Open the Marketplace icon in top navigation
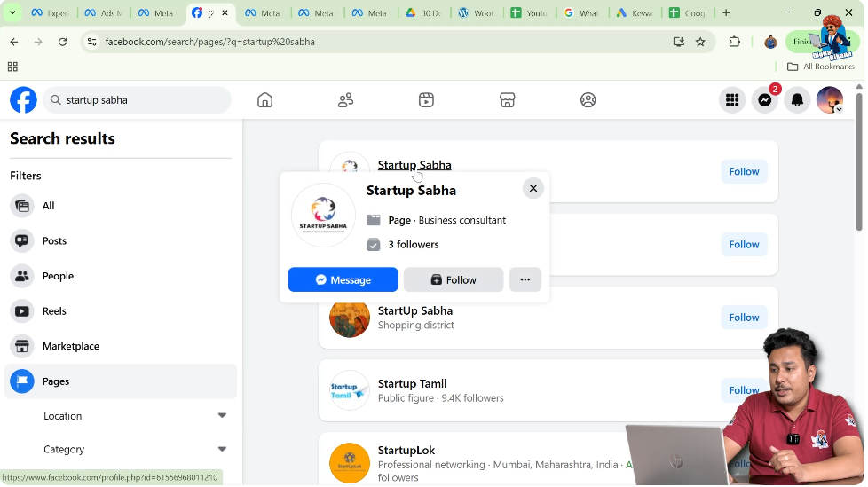 pyautogui.click(x=507, y=100)
